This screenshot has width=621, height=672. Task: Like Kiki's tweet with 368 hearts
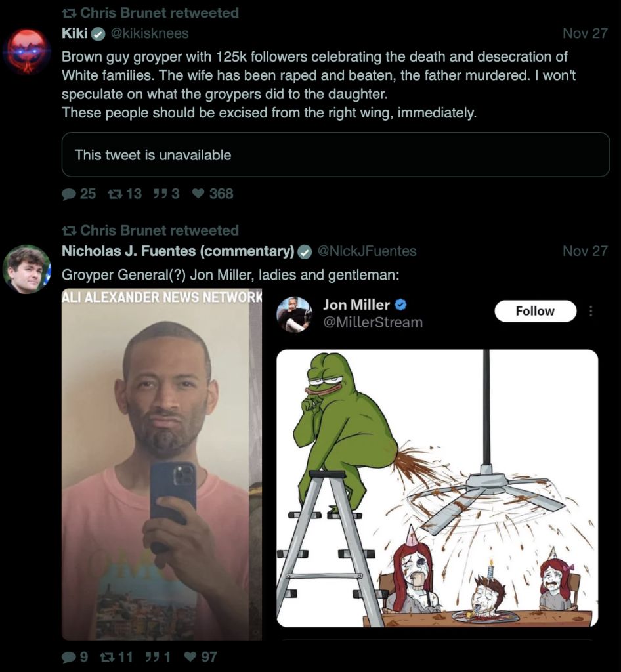click(198, 194)
